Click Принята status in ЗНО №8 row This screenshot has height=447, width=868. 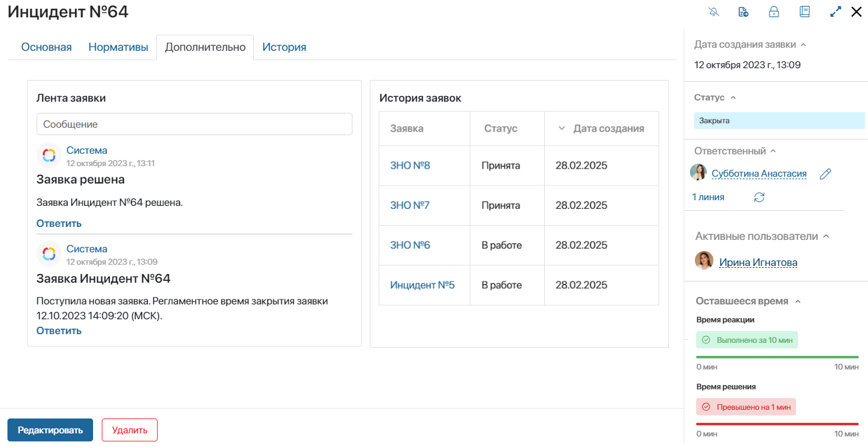(x=501, y=166)
